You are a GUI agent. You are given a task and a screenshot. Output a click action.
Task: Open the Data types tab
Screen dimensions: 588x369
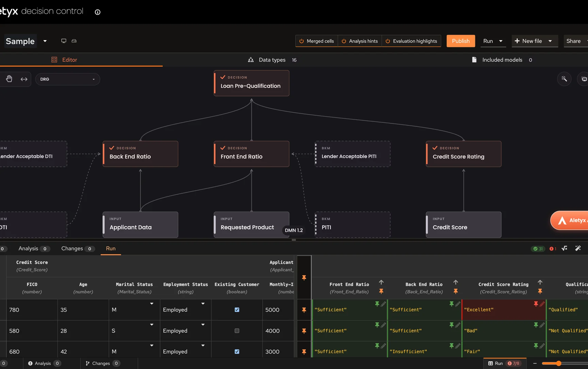[x=272, y=60]
